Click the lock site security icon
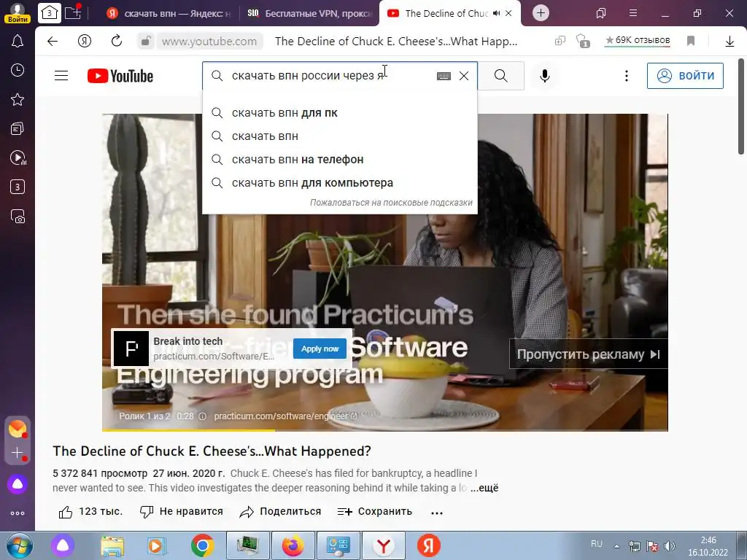This screenshot has width=747, height=560. click(146, 42)
